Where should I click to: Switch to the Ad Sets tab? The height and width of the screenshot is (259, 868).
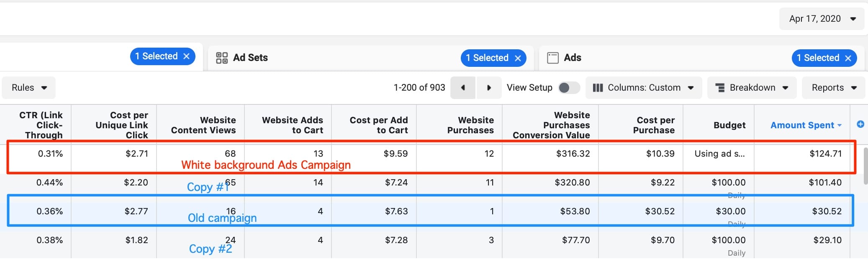point(250,58)
